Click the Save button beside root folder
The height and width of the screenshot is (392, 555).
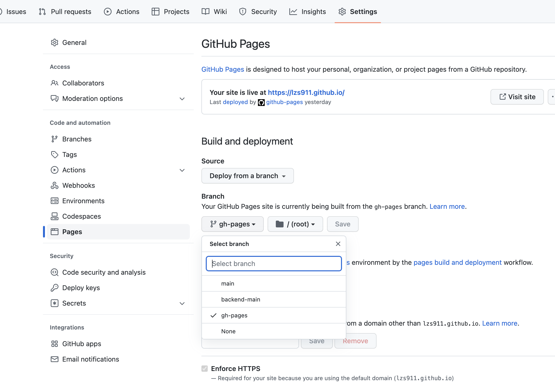(x=342, y=224)
